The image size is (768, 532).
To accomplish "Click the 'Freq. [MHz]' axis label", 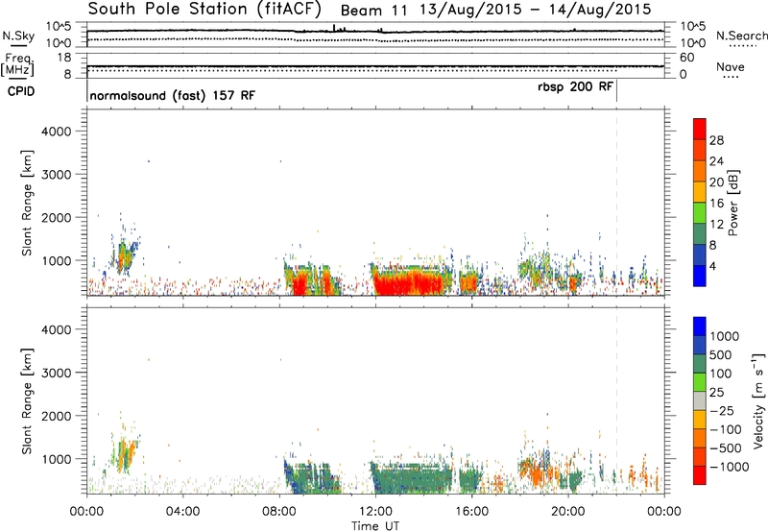I will pos(17,64).
